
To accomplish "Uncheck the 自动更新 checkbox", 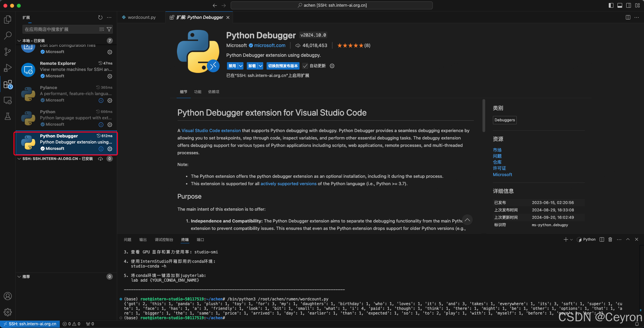I will click(x=305, y=66).
